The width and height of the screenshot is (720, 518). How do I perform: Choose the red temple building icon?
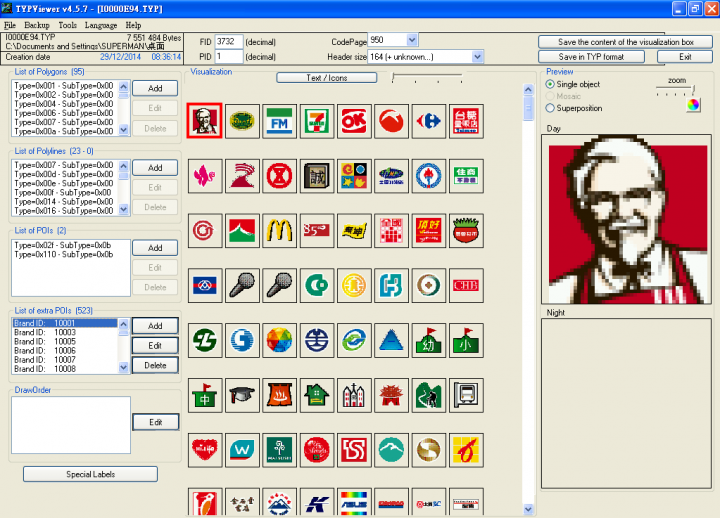click(x=391, y=395)
